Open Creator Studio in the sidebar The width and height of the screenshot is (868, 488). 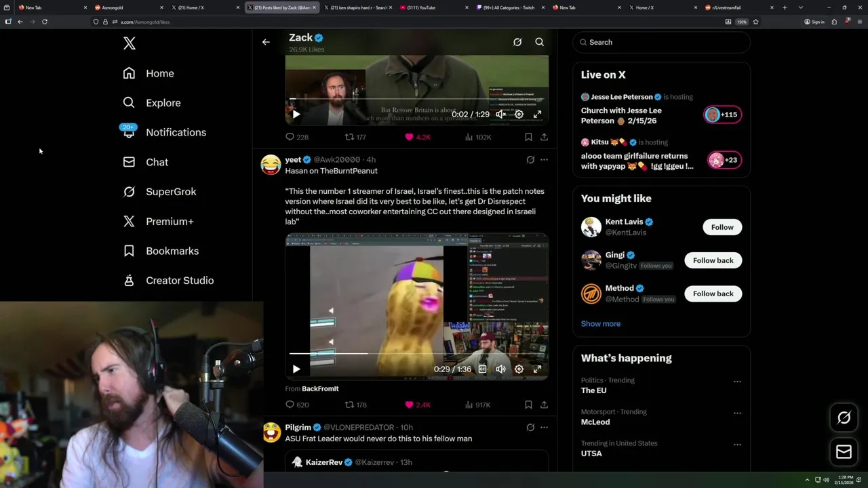point(168,281)
